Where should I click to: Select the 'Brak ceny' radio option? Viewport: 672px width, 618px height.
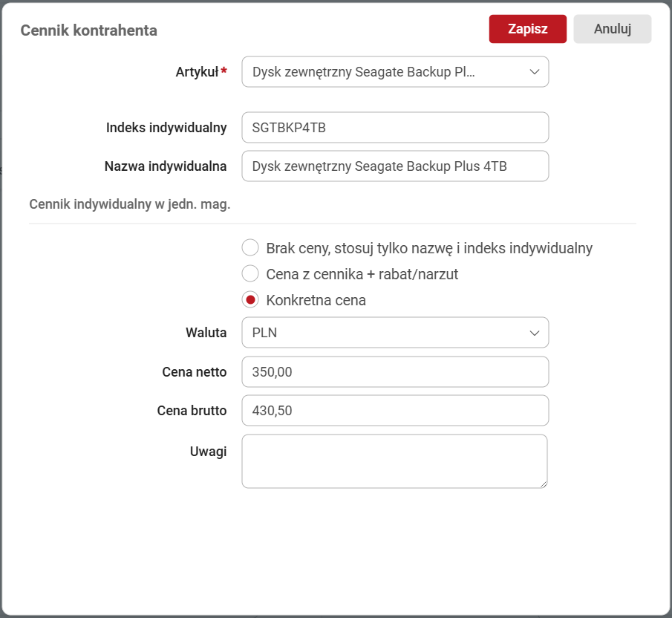click(x=250, y=248)
